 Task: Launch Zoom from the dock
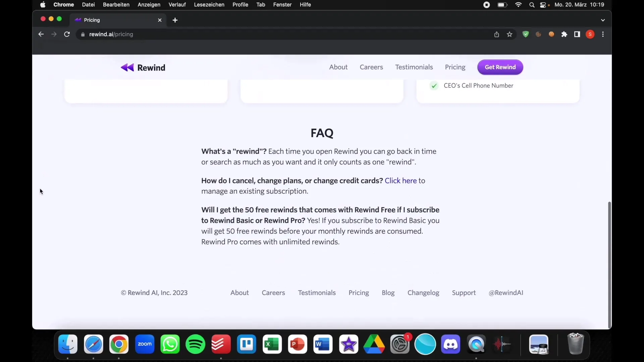click(x=144, y=344)
